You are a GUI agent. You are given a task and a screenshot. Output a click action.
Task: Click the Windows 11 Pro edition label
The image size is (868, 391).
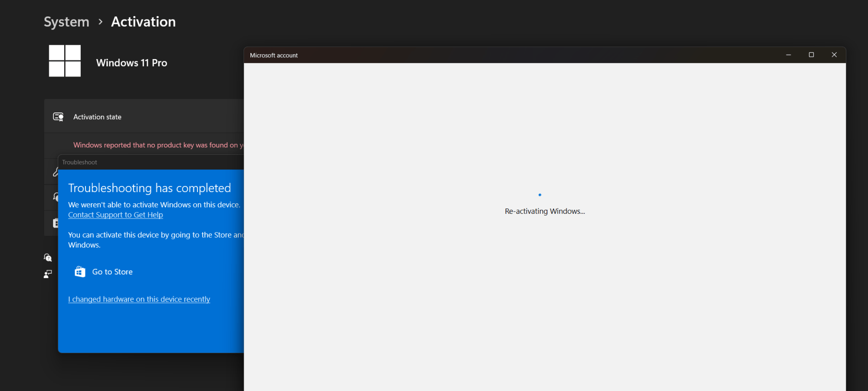click(x=132, y=63)
